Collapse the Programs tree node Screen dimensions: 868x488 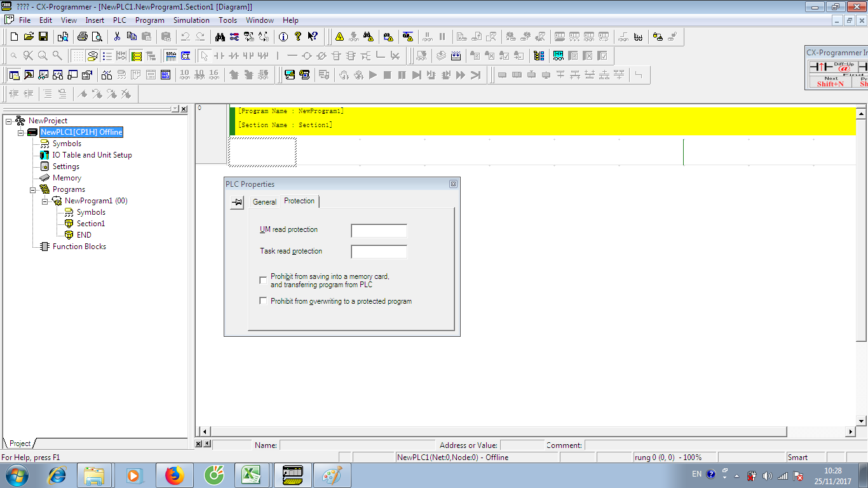[x=32, y=189]
